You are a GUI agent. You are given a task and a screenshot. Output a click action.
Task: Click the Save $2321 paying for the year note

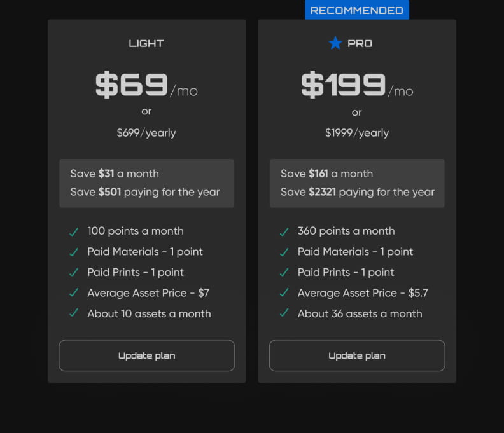358,192
